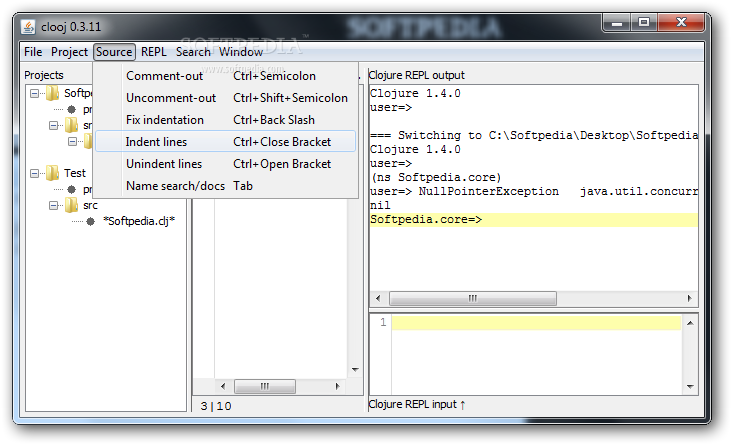Collapse the Softpedia project tree node

(34, 93)
